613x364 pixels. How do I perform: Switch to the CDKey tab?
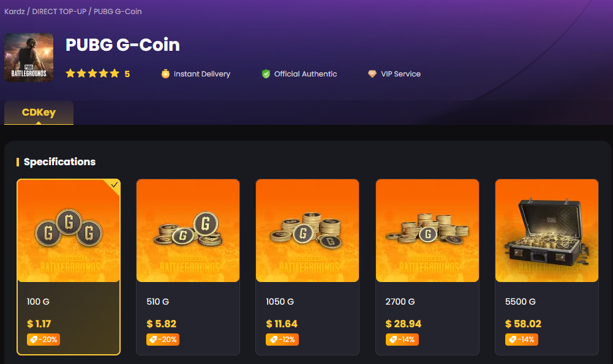pos(39,113)
